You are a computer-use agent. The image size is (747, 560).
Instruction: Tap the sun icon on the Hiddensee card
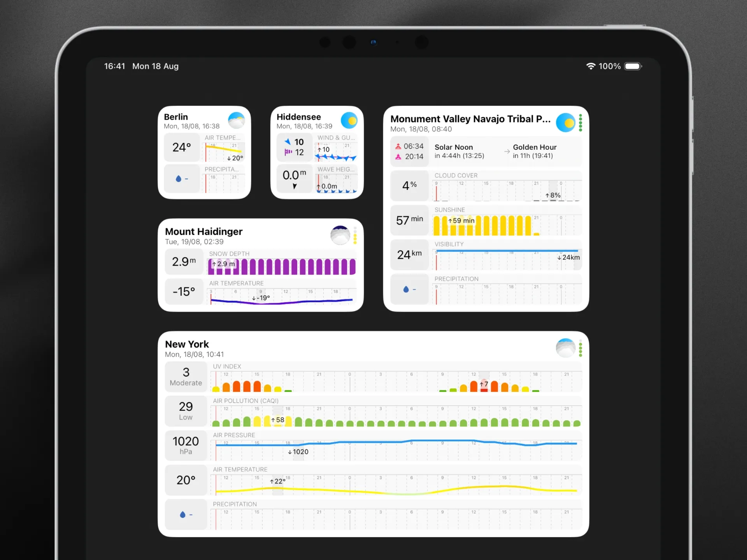(x=349, y=120)
